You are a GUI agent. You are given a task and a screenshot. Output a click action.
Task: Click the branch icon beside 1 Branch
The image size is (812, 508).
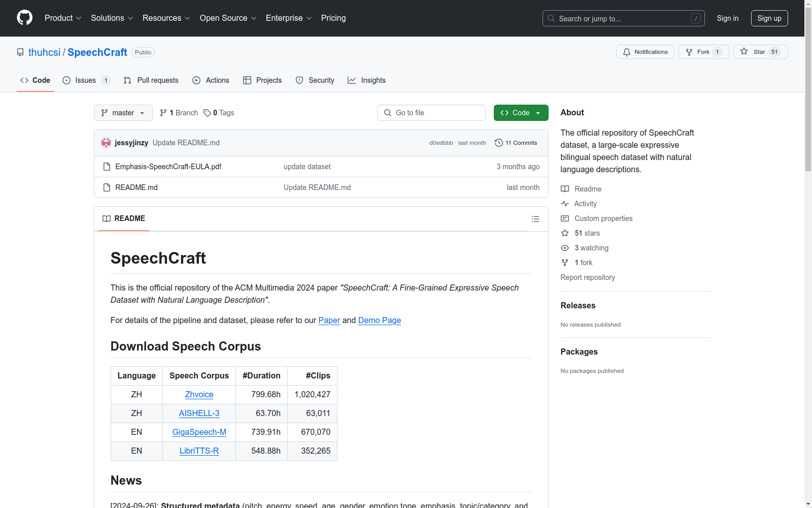[163, 113]
